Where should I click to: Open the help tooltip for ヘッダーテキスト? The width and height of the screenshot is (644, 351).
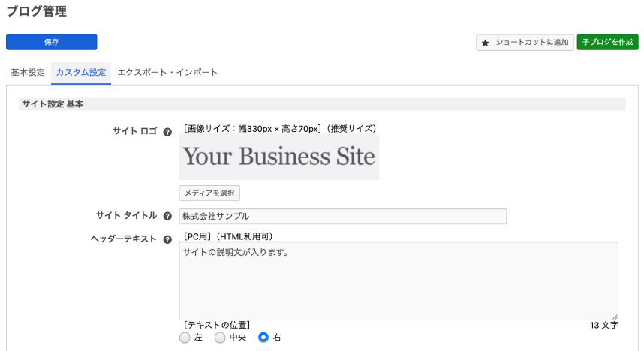[x=167, y=239]
